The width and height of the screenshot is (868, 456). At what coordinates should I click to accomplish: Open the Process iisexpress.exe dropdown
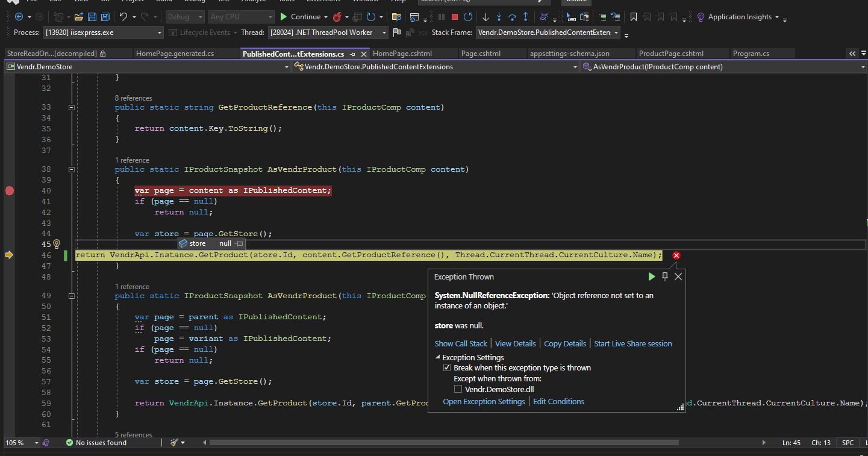pyautogui.click(x=160, y=33)
